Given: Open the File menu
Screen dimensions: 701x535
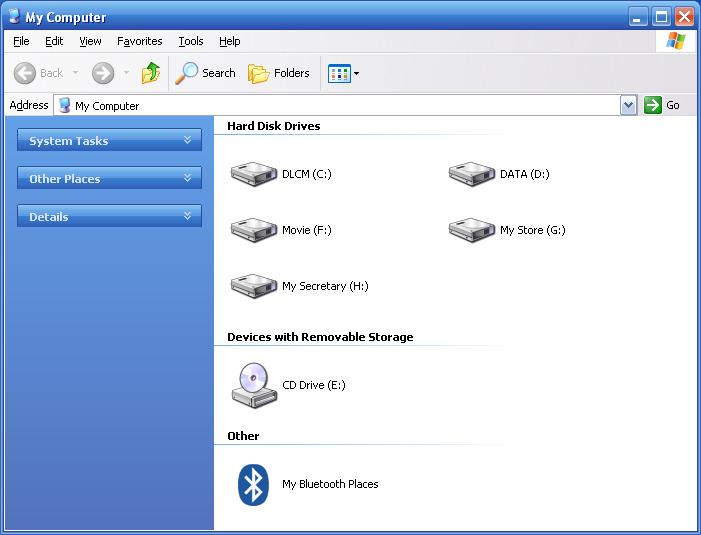Looking at the screenshot, I should (x=21, y=41).
